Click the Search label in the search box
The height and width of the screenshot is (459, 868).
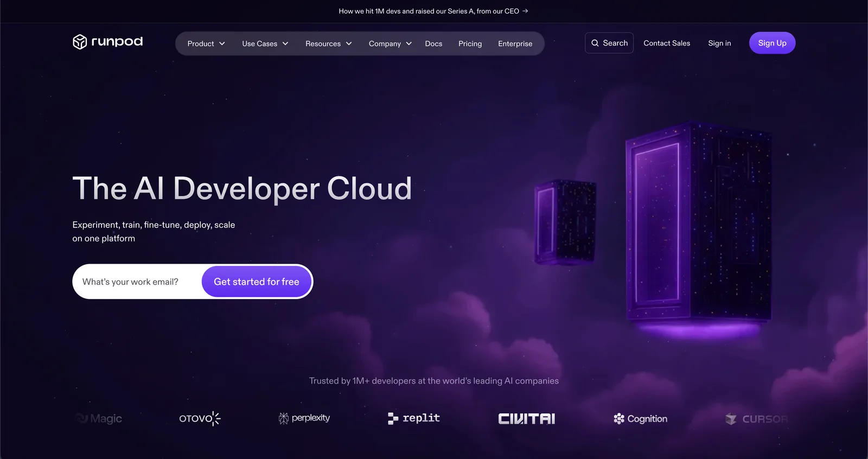pos(615,43)
